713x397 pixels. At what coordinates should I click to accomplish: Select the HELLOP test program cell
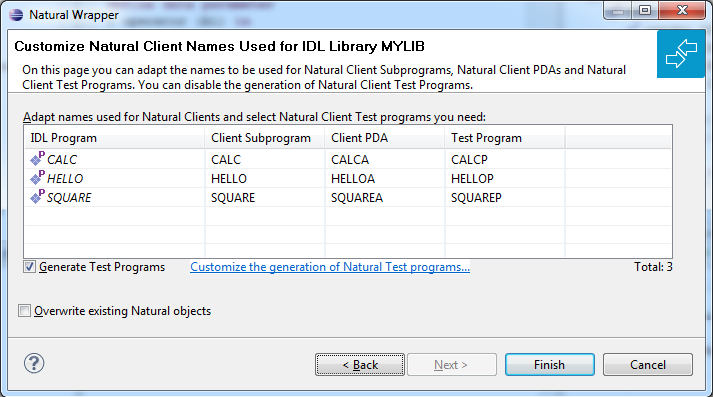(505, 179)
